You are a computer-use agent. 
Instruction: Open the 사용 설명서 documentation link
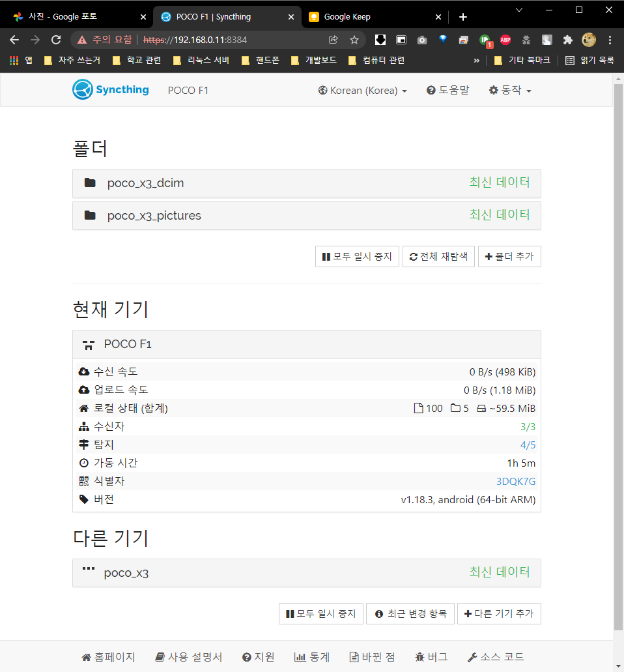(x=189, y=657)
